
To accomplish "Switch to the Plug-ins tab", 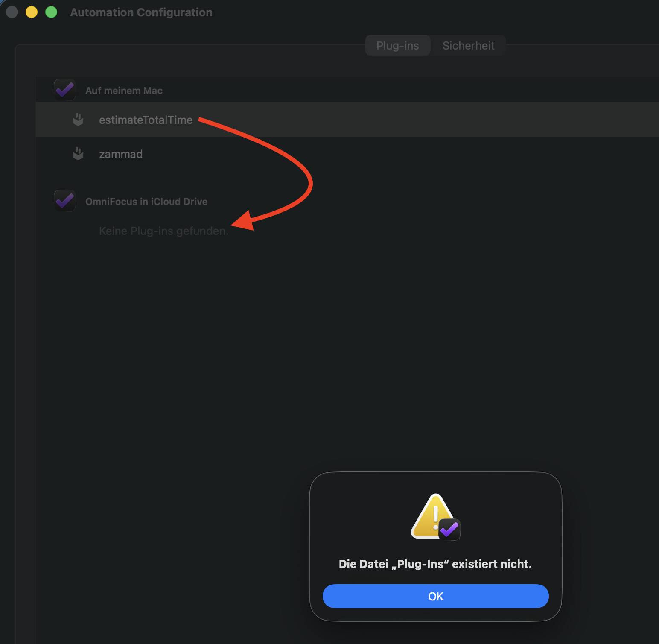I will [x=397, y=46].
